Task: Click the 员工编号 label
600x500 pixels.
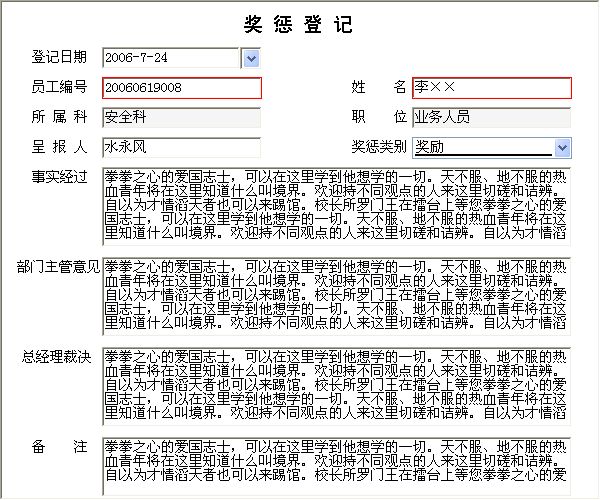Action: click(x=59, y=87)
